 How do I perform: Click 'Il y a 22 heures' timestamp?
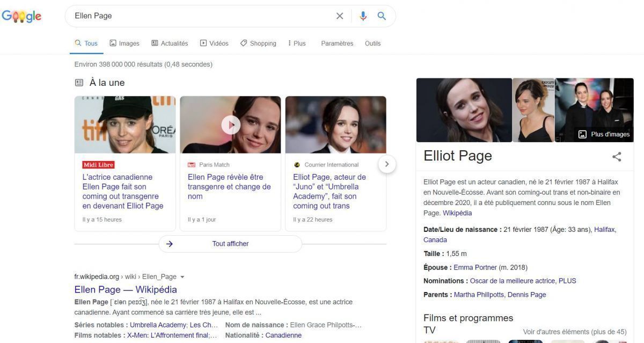pos(313,220)
